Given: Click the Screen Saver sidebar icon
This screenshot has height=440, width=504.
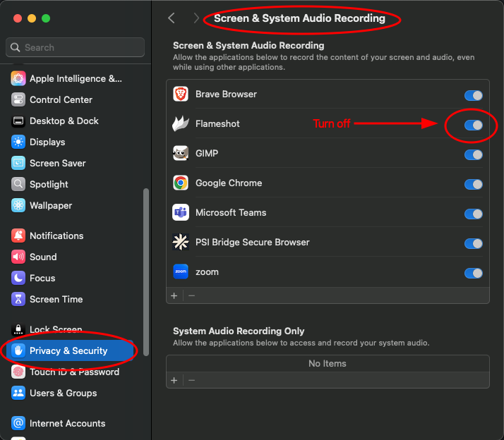Looking at the screenshot, I should pos(18,163).
